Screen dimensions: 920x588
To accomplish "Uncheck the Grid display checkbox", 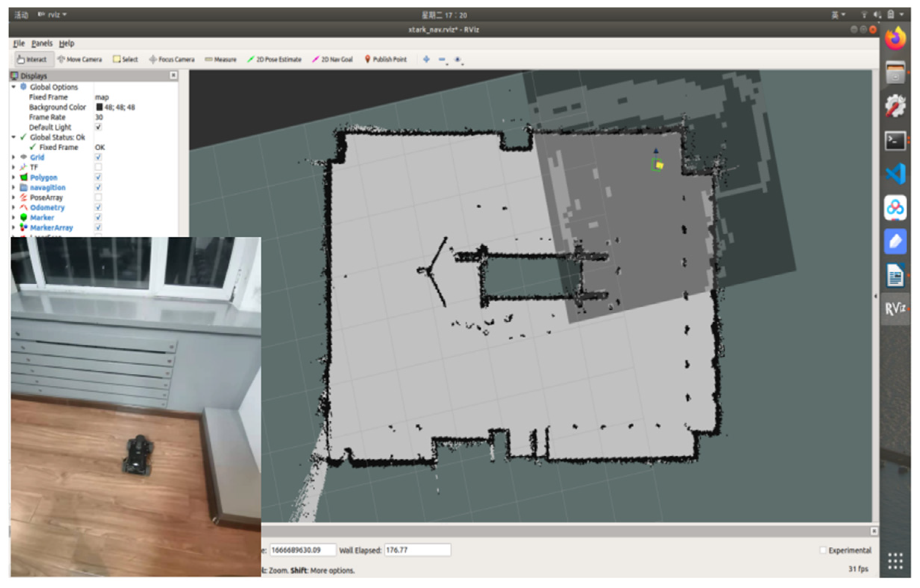I will pyautogui.click(x=98, y=157).
